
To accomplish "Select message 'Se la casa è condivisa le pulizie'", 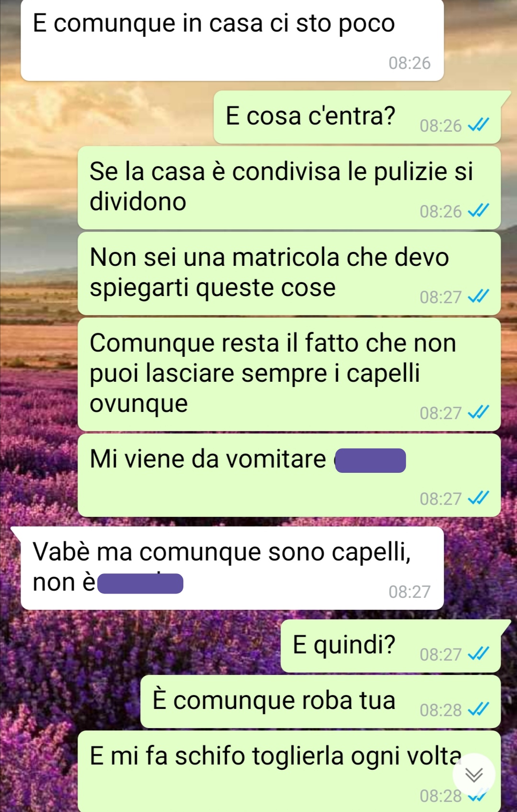I will tap(289, 188).
